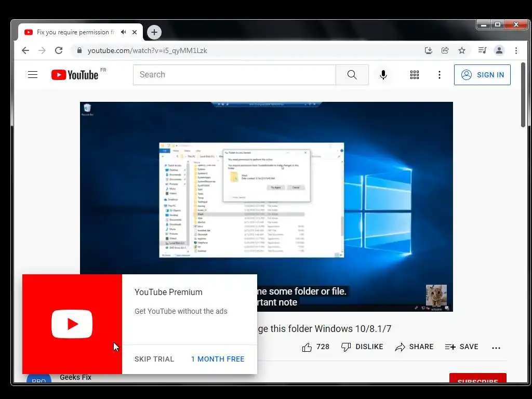The image size is (532, 399).
Task: Close the YouTube tab
Action: point(135,32)
